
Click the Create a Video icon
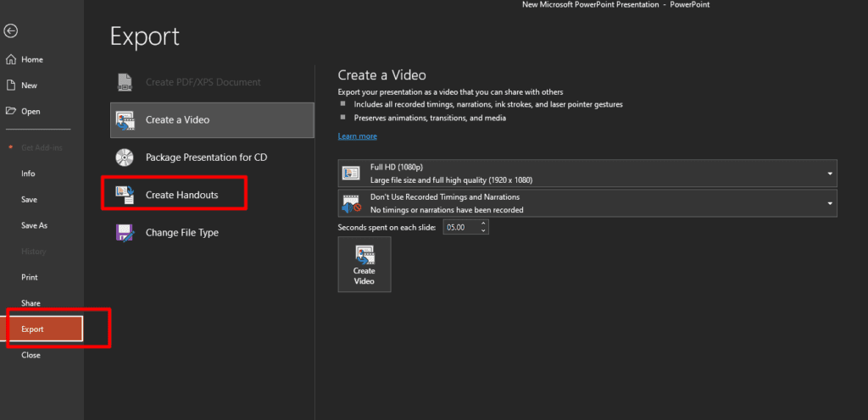click(125, 119)
